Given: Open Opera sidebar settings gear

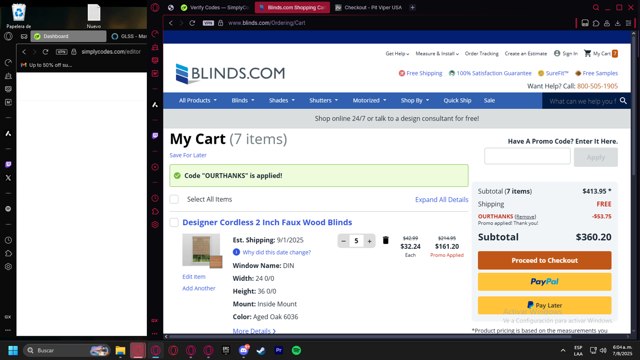Looking at the screenshot, I should [x=8, y=267].
